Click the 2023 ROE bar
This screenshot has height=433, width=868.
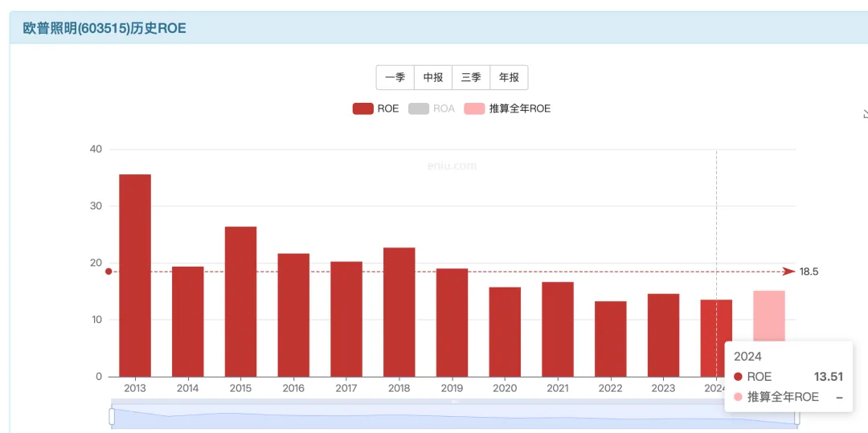(664, 335)
